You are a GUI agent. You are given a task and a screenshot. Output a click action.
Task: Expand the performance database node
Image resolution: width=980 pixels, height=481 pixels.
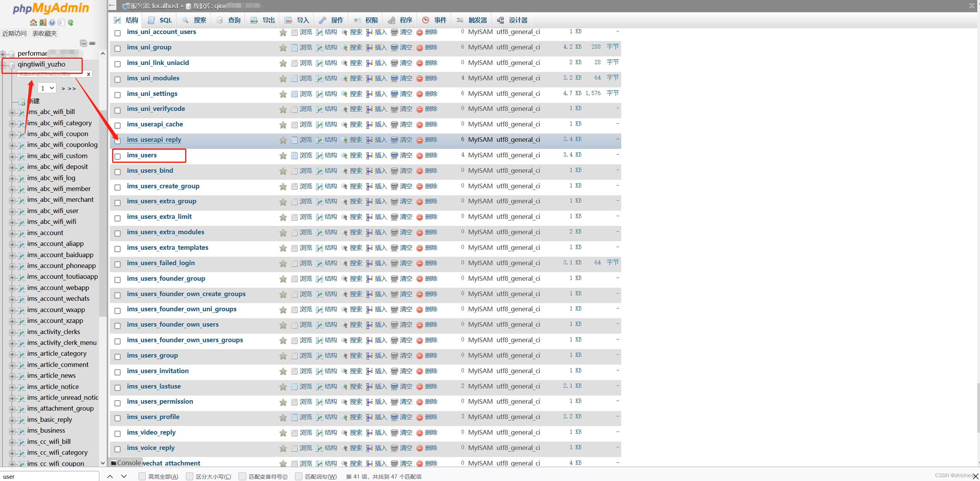coord(3,54)
